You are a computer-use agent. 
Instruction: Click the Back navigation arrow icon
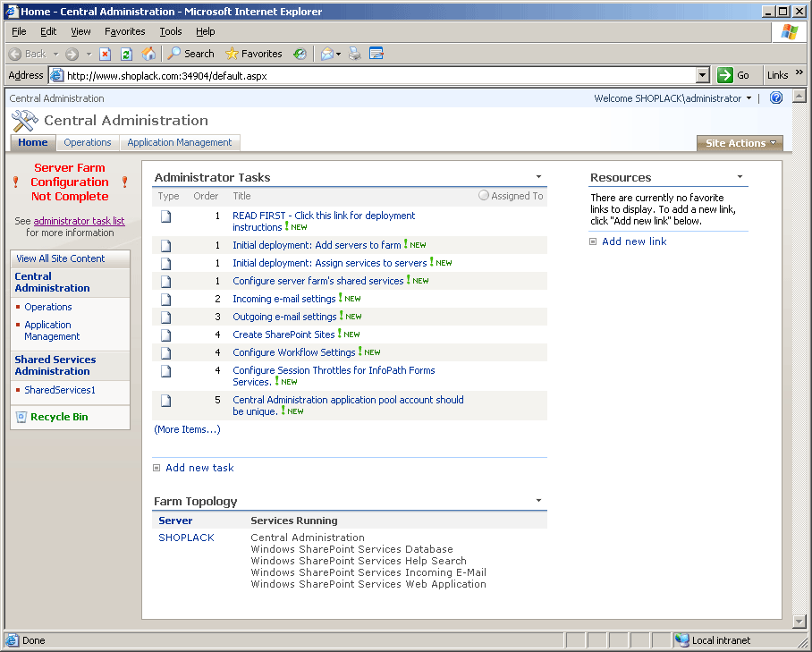15,54
